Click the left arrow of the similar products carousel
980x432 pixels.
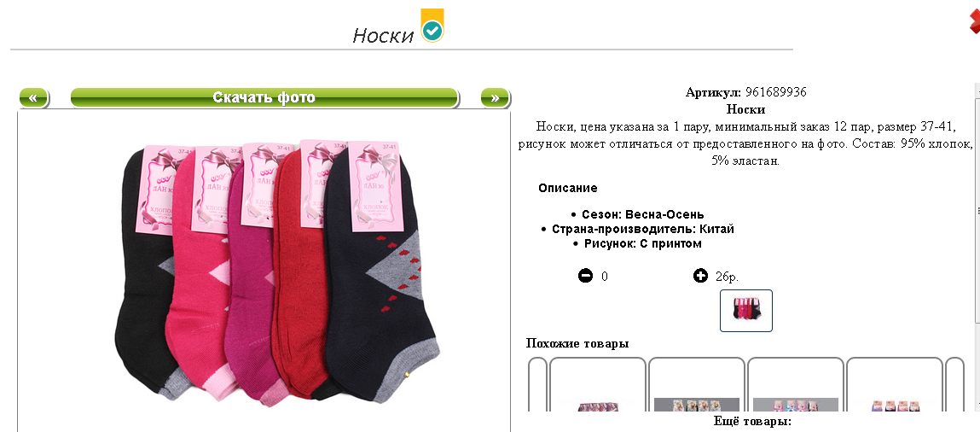pyautogui.click(x=537, y=384)
